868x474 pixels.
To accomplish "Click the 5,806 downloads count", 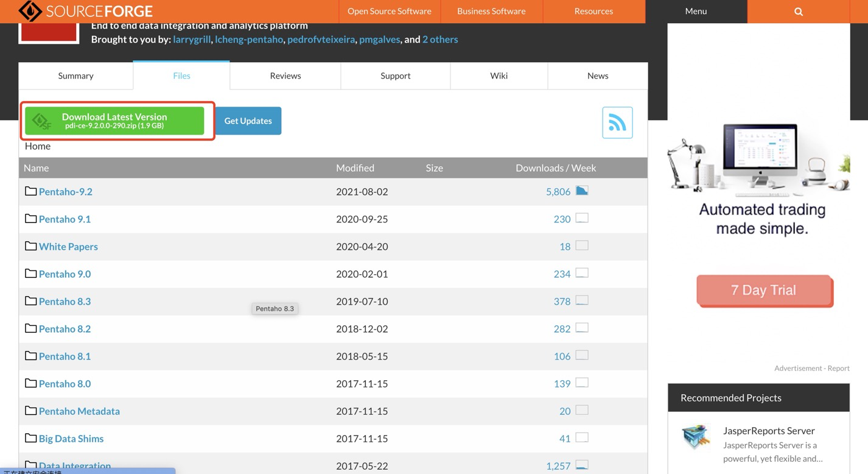I will click(558, 191).
